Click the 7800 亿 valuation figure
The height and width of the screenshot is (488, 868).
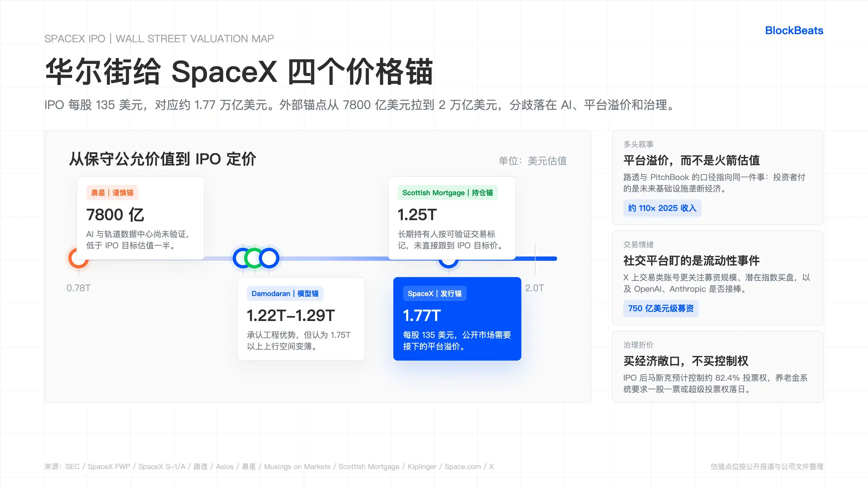(115, 214)
